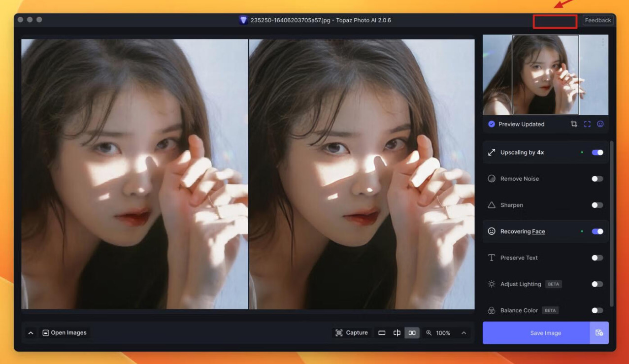629x364 pixels.
Task: Click the enhanced image in the right pane
Action: (362, 174)
